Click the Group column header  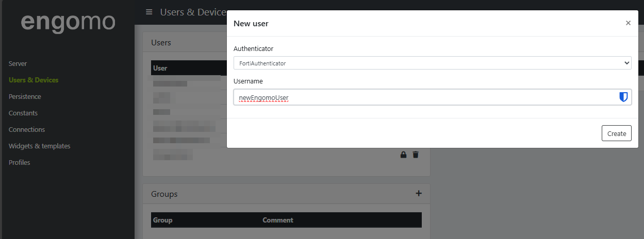[x=163, y=220]
